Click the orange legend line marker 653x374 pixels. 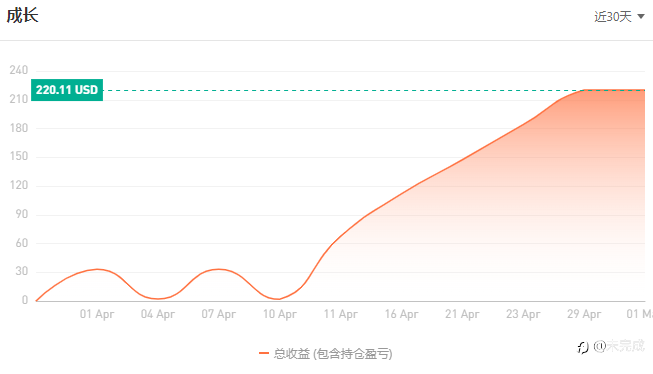click(264, 354)
